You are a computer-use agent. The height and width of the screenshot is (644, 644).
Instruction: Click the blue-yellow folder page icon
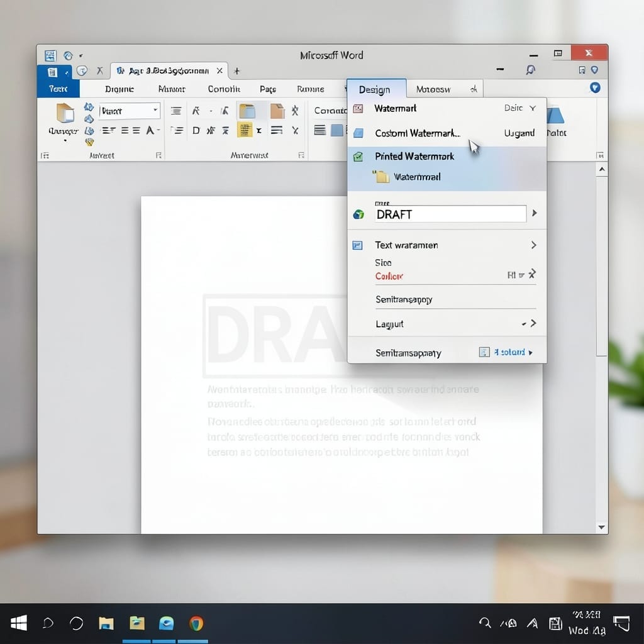(x=247, y=111)
